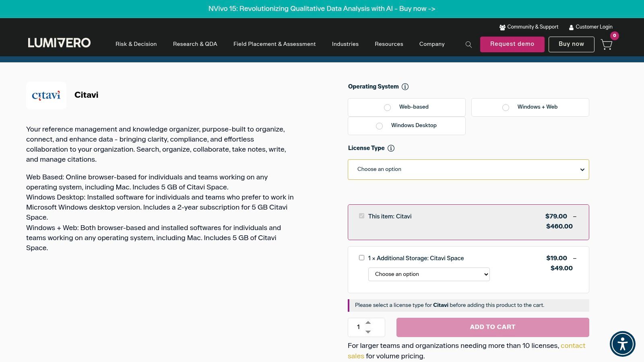Open the Research & QDA menu
Viewport: 644px width, 362px height.
[x=195, y=44]
